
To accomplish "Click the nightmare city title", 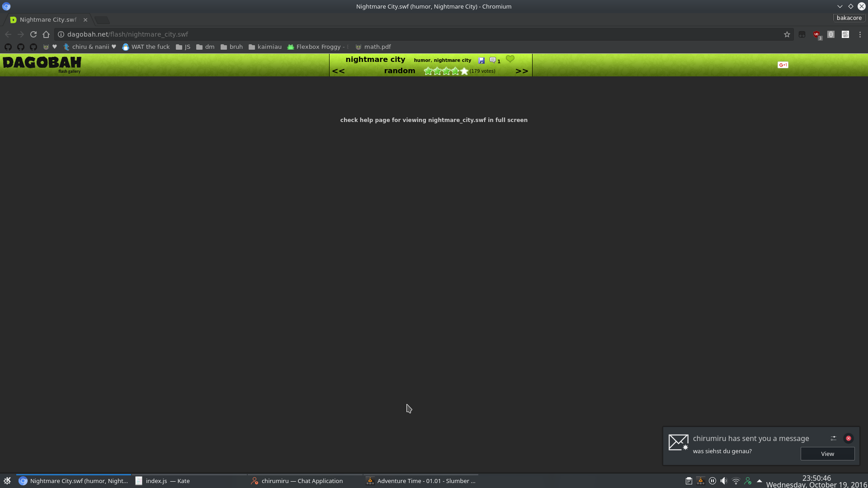I will click(x=375, y=60).
